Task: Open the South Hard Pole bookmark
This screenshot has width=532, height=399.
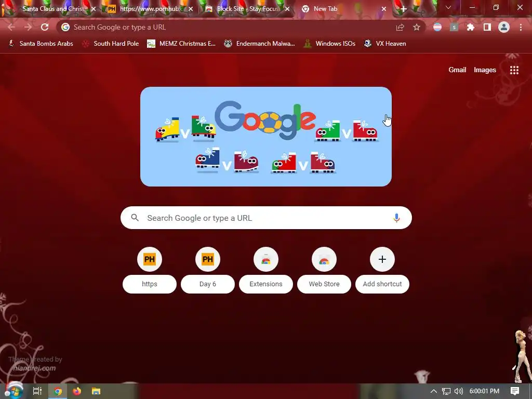Action: tap(111, 44)
